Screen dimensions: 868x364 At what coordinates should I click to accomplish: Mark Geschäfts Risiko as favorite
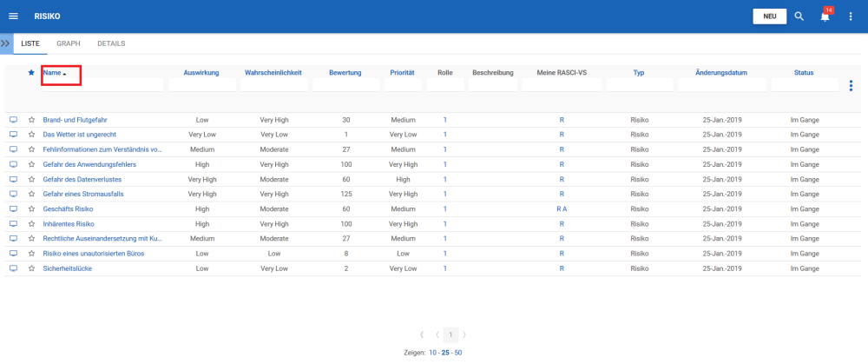point(31,208)
